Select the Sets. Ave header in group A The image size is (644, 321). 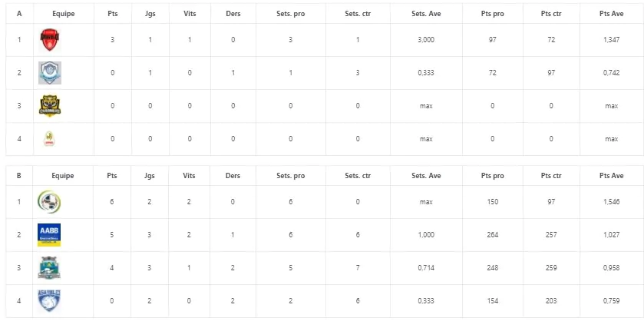[x=426, y=14]
